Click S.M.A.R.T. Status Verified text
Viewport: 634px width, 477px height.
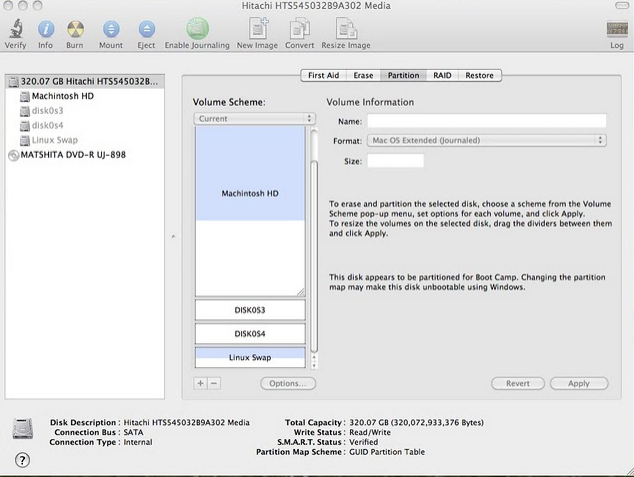[363, 442]
